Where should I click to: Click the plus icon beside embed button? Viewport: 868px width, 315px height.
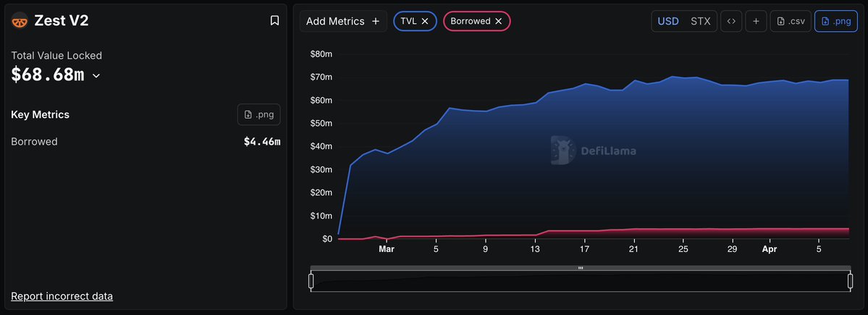(756, 21)
